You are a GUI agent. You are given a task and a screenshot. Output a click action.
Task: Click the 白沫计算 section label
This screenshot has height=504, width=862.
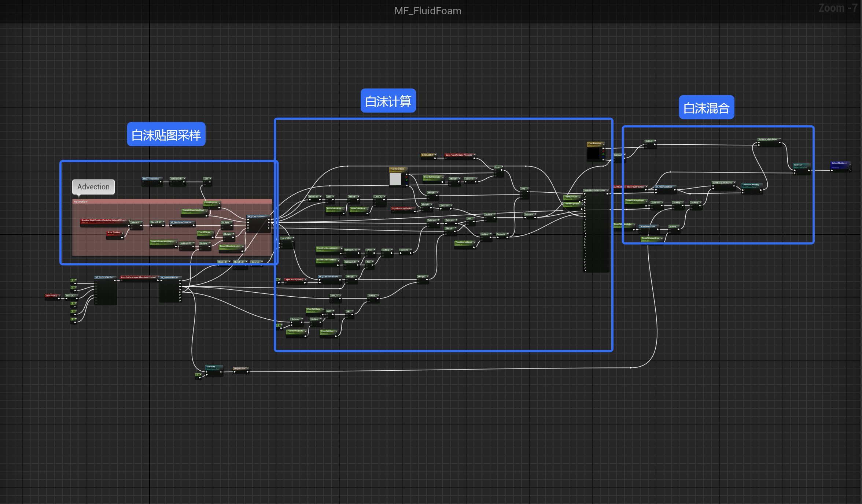tap(388, 101)
